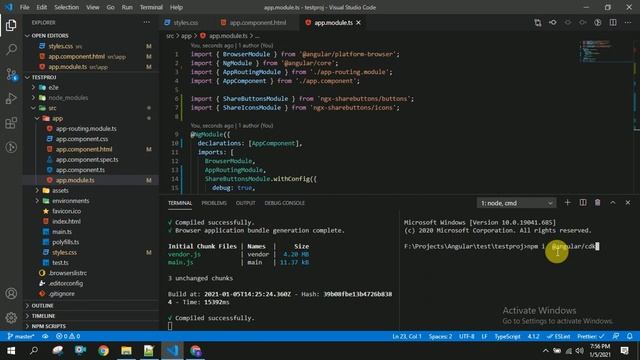Open polyfills.ts in file tree
640x360 pixels.
point(65,242)
